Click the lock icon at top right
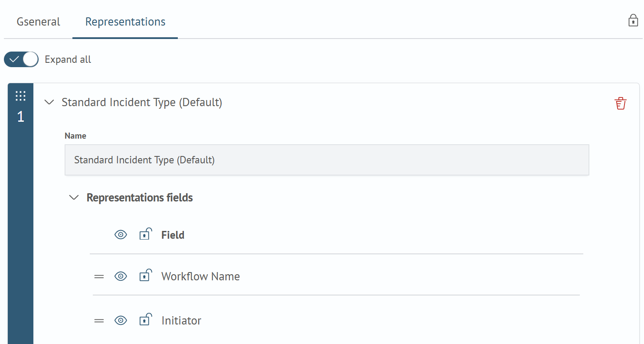The width and height of the screenshot is (644, 344). pos(633,20)
